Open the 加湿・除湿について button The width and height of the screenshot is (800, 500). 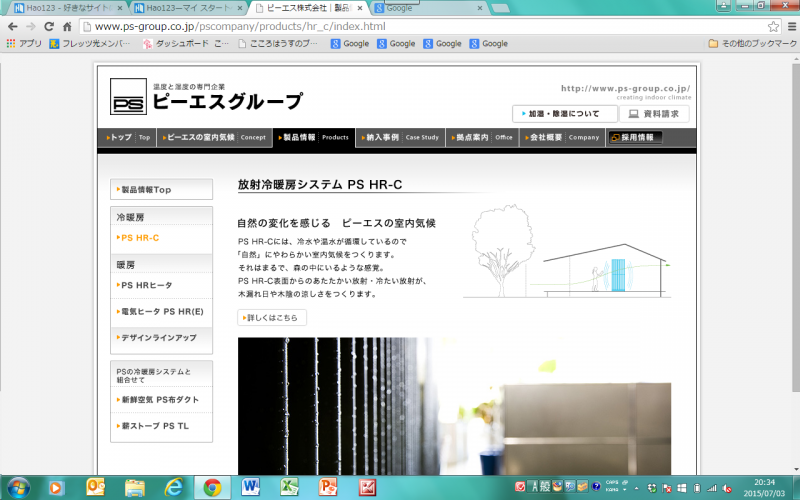click(564, 114)
